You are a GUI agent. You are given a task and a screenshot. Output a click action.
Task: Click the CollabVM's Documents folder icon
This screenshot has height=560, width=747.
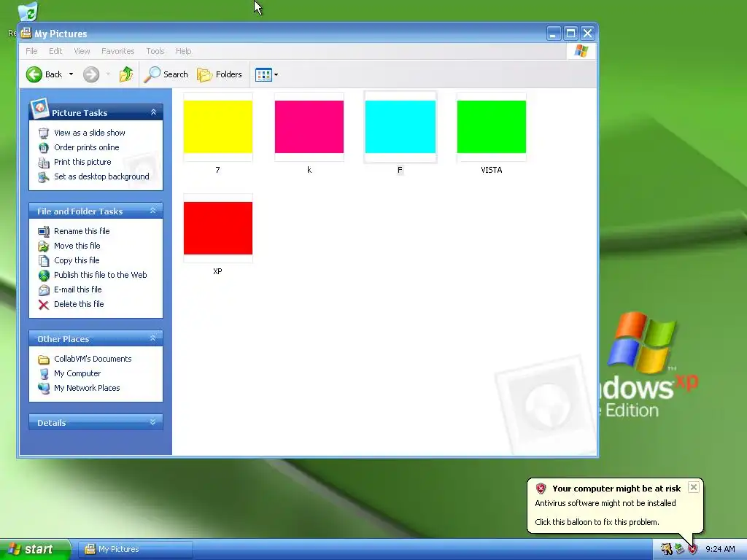[x=43, y=359]
